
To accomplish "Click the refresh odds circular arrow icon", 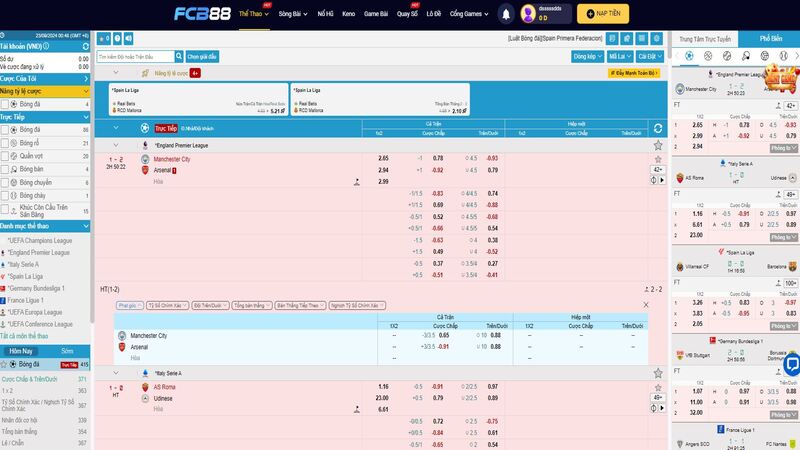I will pos(658,129).
